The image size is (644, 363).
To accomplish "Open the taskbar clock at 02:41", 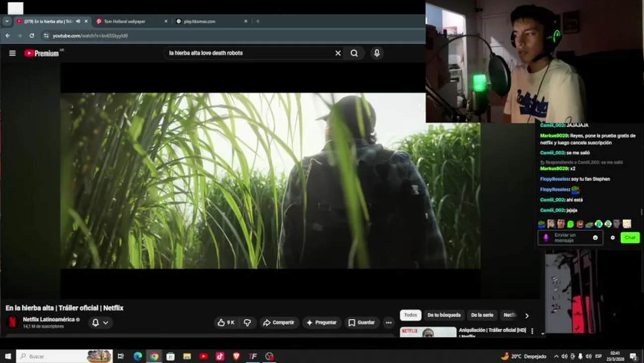I will point(615,356).
